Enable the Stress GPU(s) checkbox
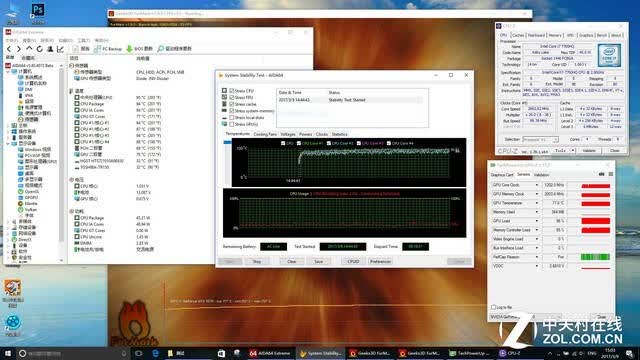 tap(232, 124)
